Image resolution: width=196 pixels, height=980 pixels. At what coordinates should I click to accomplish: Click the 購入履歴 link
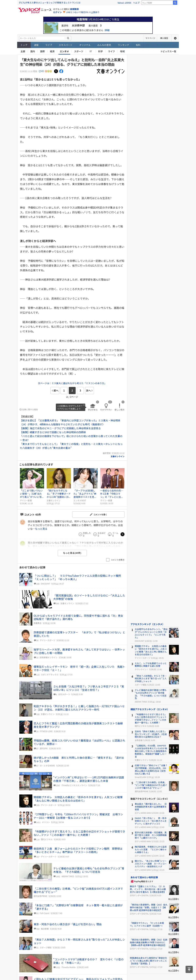coord(164,38)
